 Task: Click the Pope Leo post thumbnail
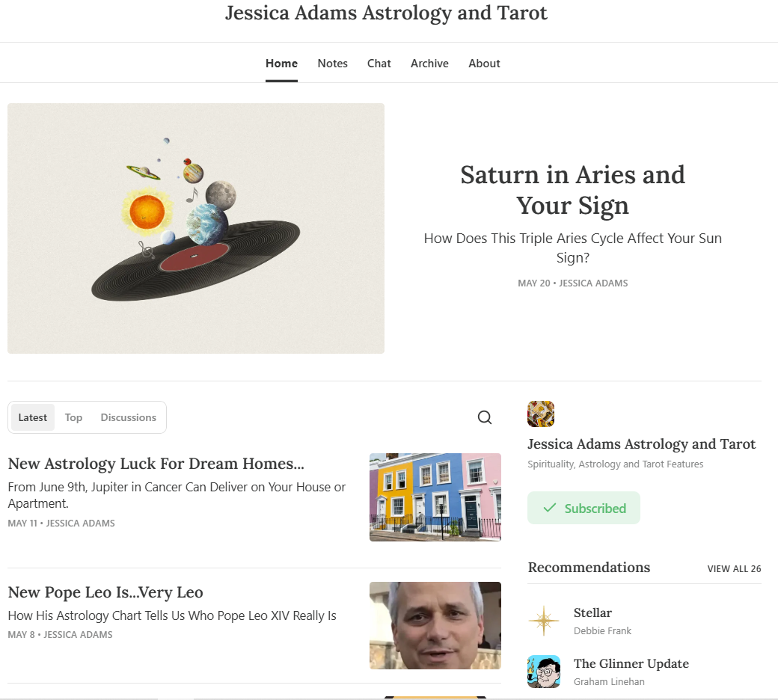click(435, 625)
